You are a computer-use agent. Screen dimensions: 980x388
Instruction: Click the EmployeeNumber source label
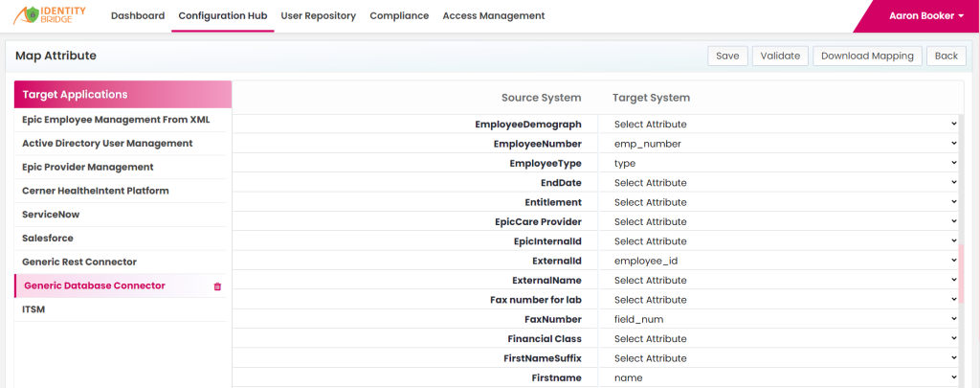pyautogui.click(x=538, y=144)
